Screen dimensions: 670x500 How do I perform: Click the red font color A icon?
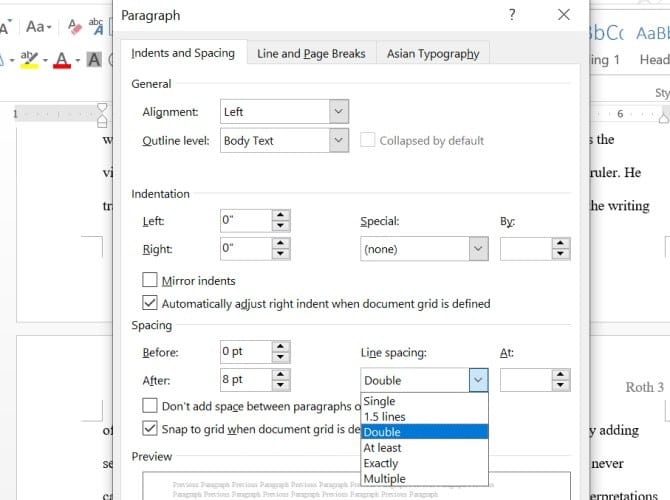62,60
